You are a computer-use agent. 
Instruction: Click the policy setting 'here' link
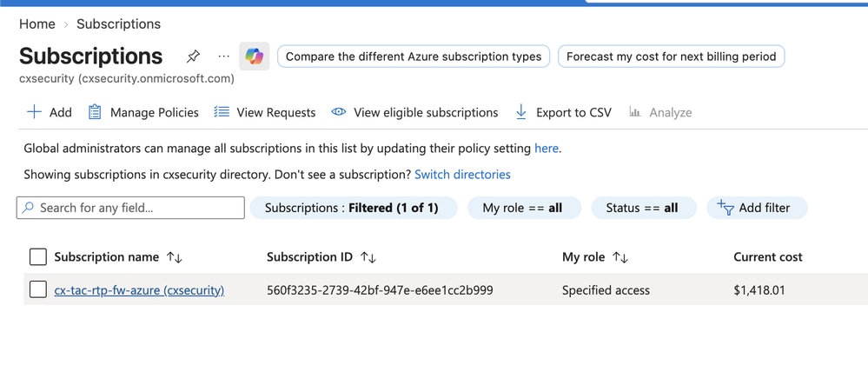(547, 149)
